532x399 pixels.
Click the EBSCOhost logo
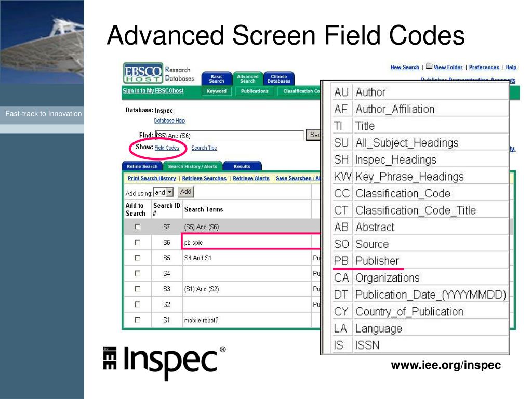(142, 73)
